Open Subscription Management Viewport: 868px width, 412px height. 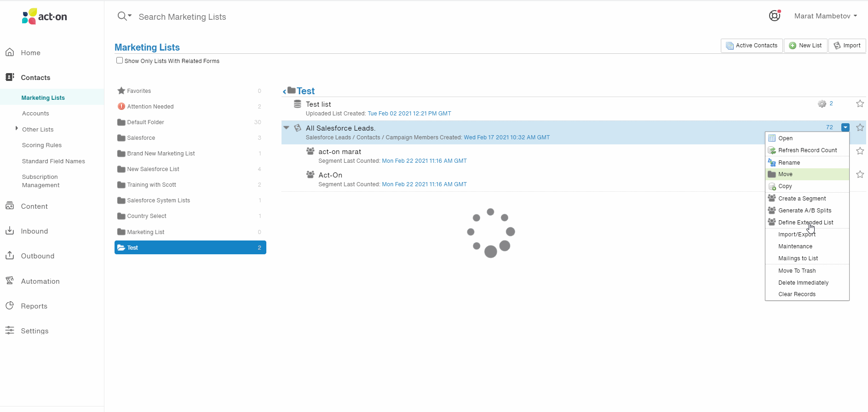(x=40, y=181)
